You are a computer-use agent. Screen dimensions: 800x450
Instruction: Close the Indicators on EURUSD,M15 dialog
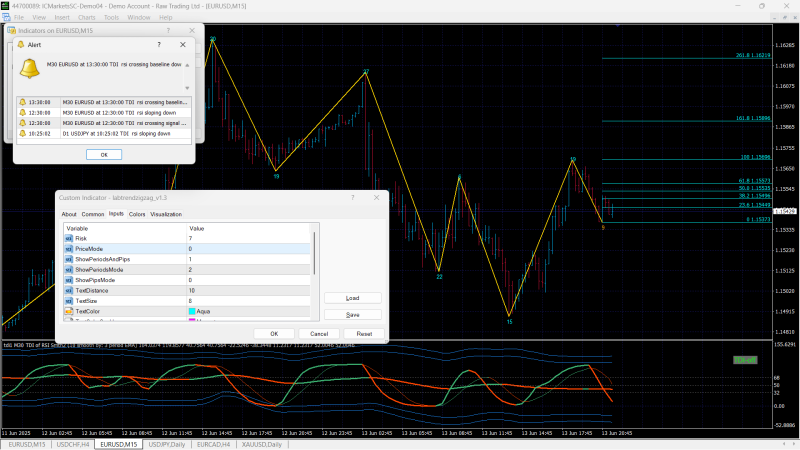coord(194,31)
